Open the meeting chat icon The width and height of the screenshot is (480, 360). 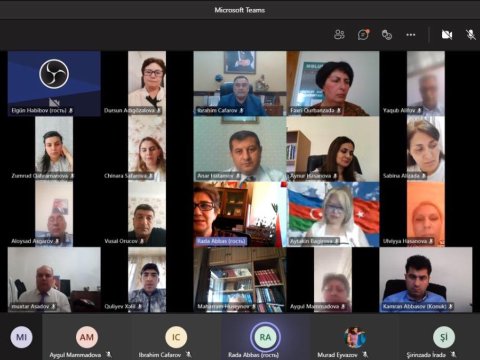pyautogui.click(x=363, y=34)
